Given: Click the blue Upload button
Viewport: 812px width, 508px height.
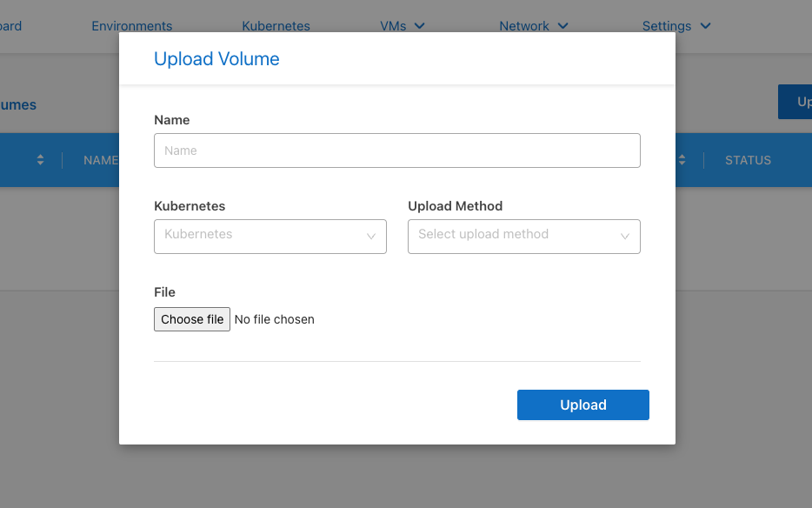Looking at the screenshot, I should [x=583, y=404].
